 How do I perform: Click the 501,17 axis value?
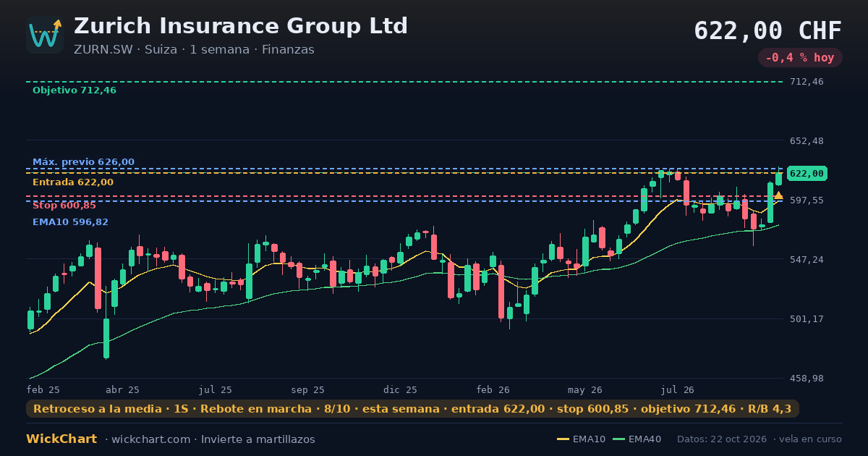coord(807,319)
